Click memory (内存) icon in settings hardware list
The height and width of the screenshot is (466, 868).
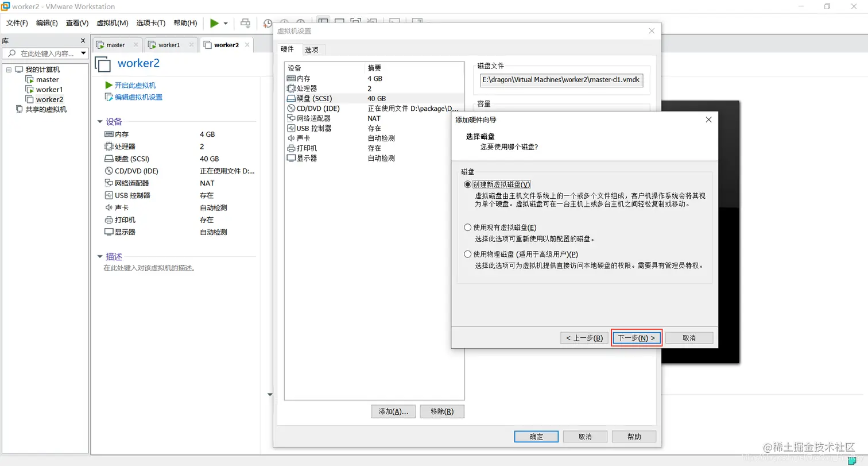pos(291,79)
